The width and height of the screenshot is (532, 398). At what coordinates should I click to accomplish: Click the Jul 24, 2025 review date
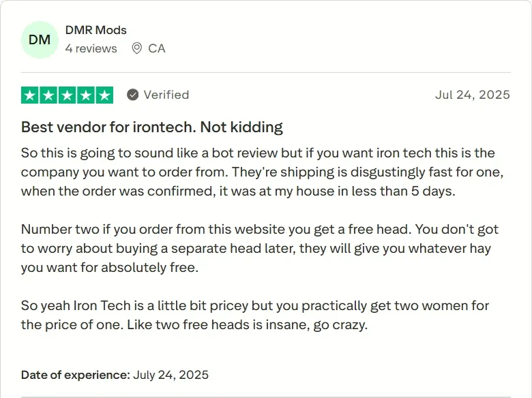coord(472,95)
